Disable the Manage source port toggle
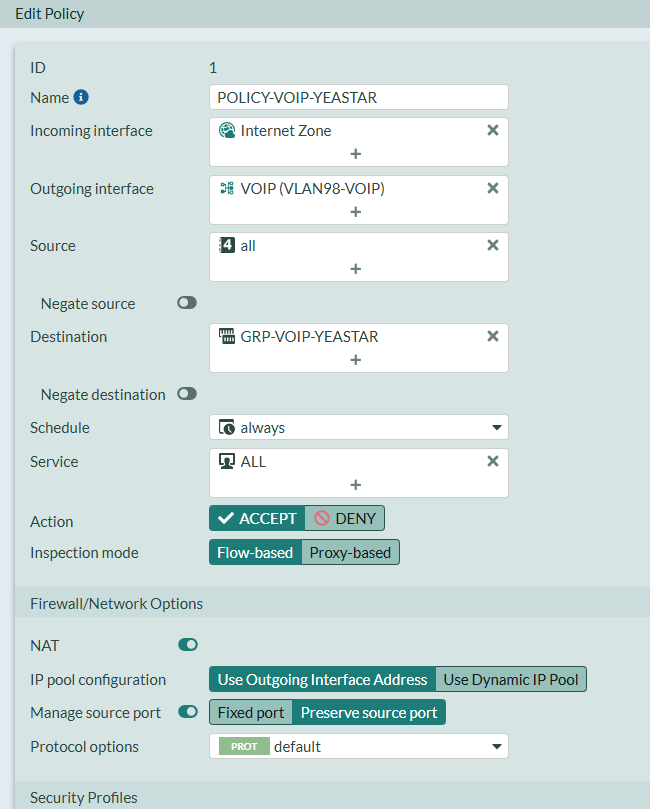 point(187,712)
